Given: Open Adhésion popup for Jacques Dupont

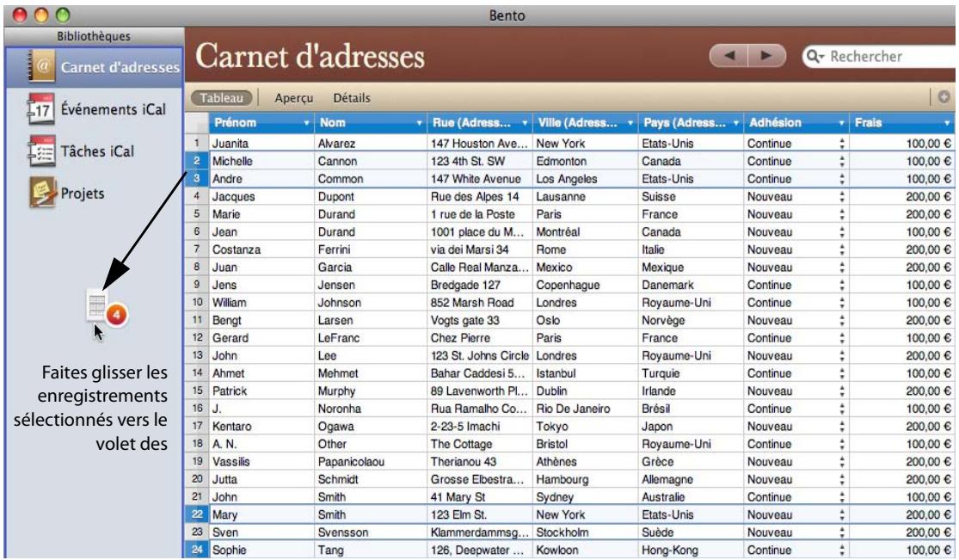Looking at the screenshot, I should [841, 197].
